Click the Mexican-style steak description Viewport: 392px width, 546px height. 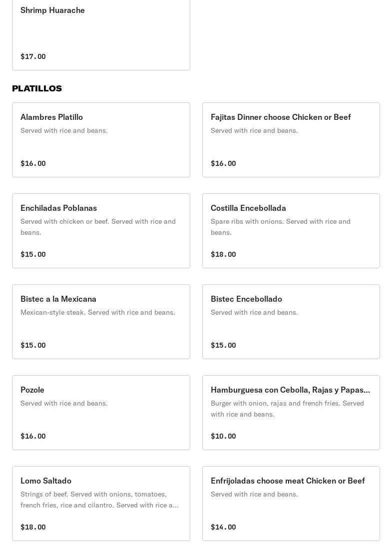pos(97,313)
